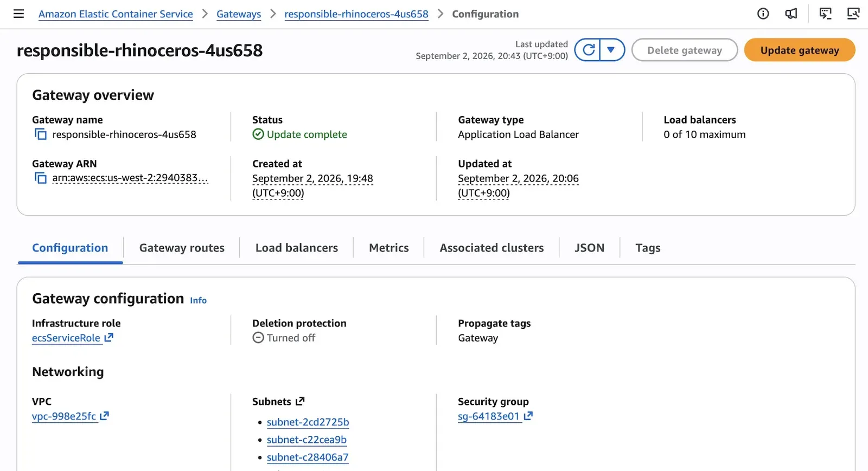Open subnet-c28406a7 link
The height and width of the screenshot is (471, 868).
coord(308,457)
